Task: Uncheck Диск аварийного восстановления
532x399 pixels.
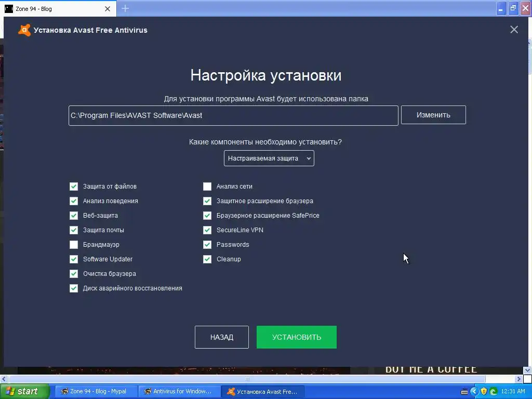Action: pyautogui.click(x=74, y=288)
